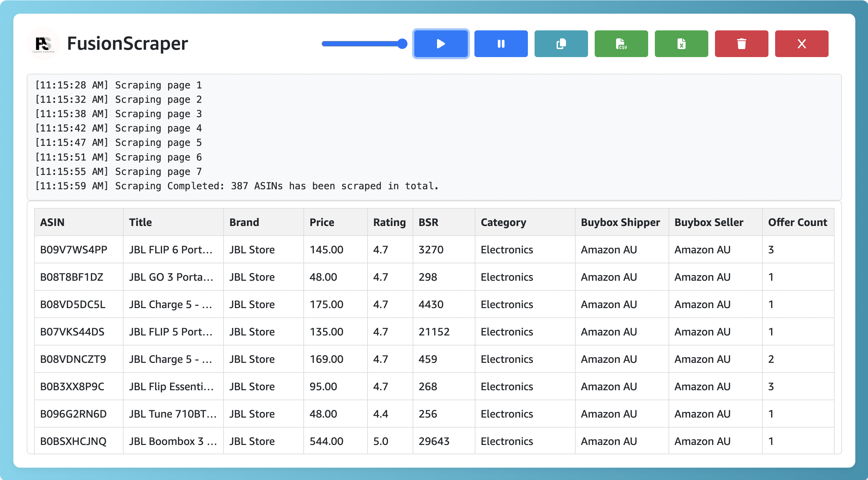Image resolution: width=868 pixels, height=480 pixels.
Task: Click title 'JBL Tune 710BT...'
Action: click(x=173, y=414)
